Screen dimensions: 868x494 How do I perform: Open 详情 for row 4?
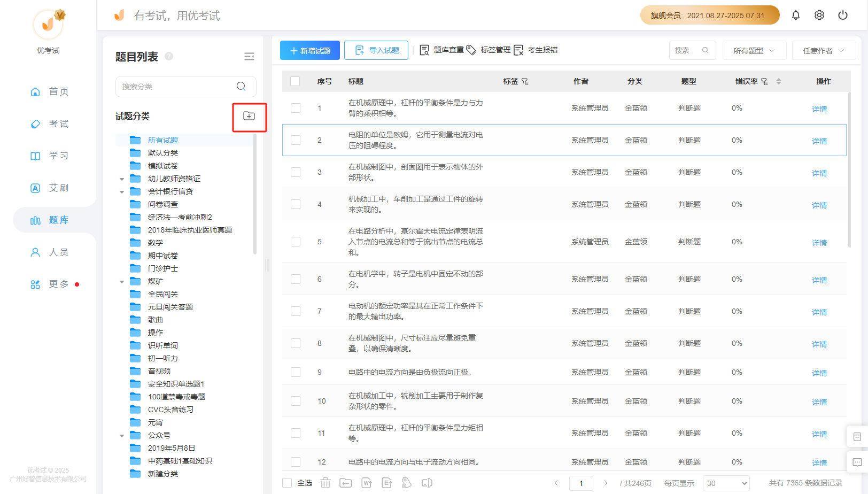819,205
